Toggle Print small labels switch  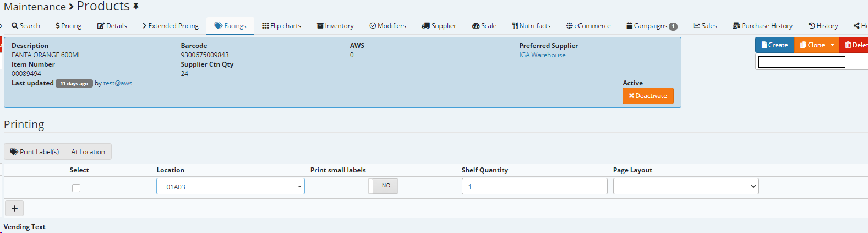[383, 186]
